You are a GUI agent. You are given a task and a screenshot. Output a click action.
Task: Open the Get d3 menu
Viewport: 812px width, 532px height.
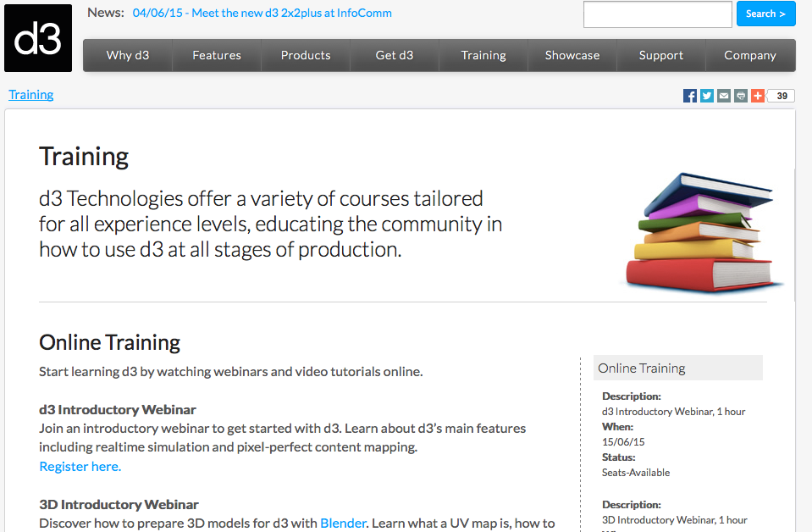point(395,55)
